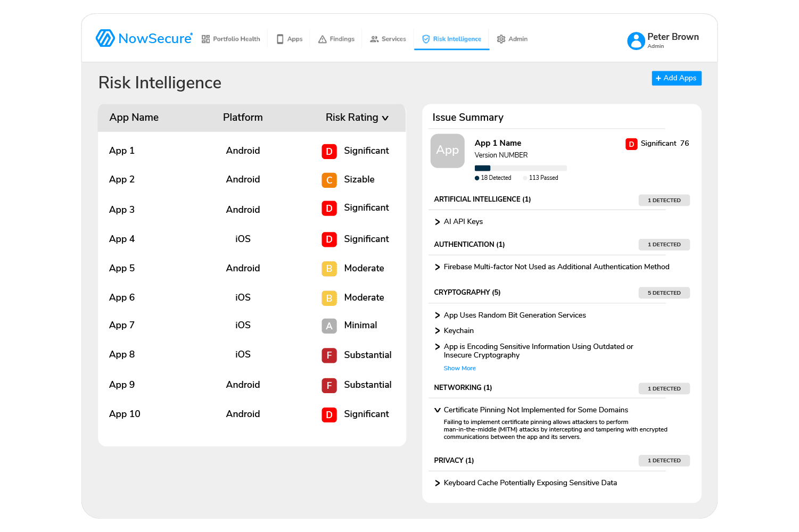
Task: Expand the Insecure Cryptography encoding finding
Action: (x=438, y=347)
